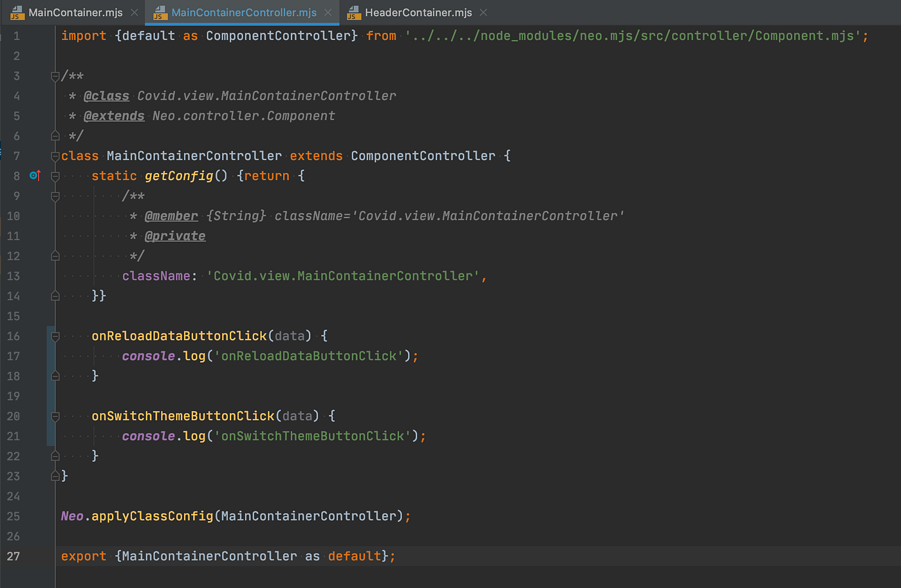Click the fold-end marker on line 12 ending the JSDoc
Screen dimensions: 901x588
[55, 255]
